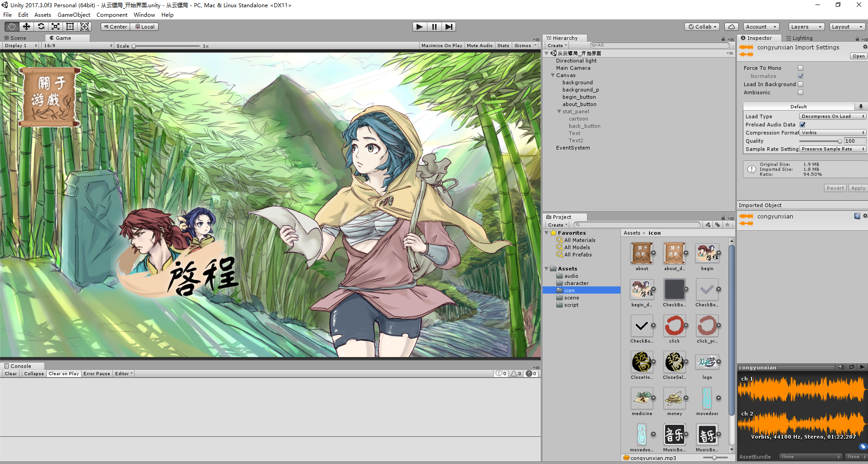The width and height of the screenshot is (868, 464).
Task: Click the Open button in Inspector
Action: [x=858, y=56]
